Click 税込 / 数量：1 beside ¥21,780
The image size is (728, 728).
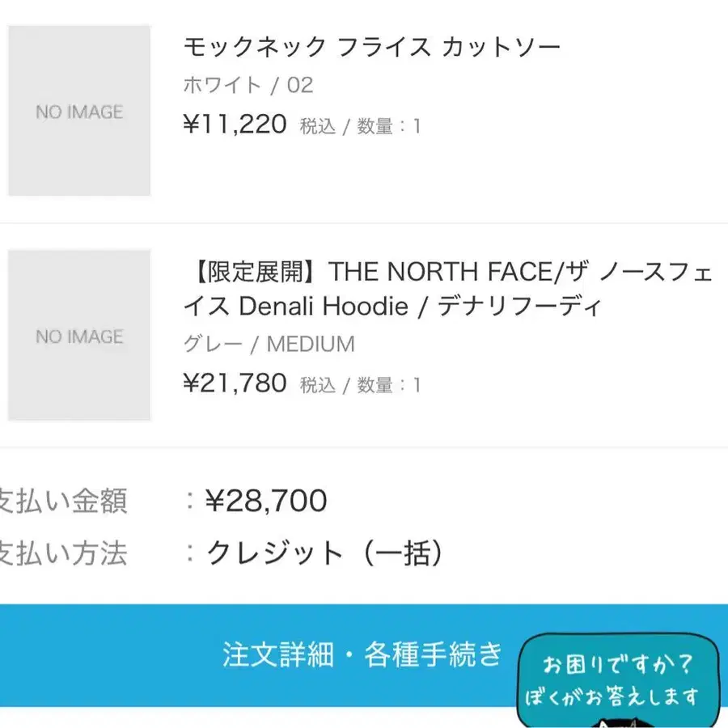tap(360, 384)
